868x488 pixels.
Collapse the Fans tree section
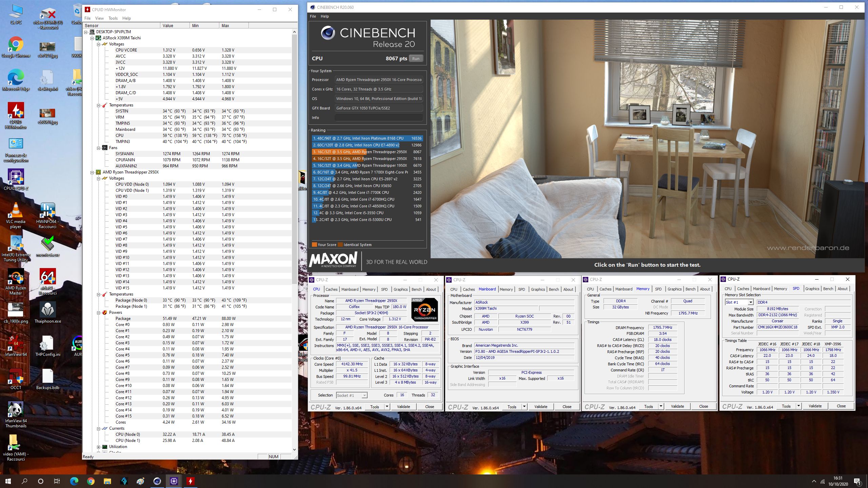(x=99, y=148)
